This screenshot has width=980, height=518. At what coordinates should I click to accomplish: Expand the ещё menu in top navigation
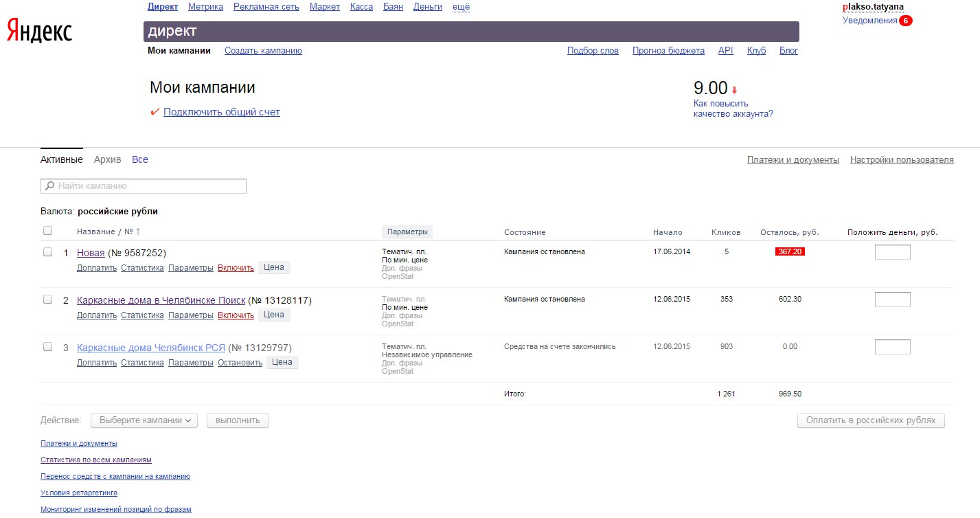click(461, 7)
